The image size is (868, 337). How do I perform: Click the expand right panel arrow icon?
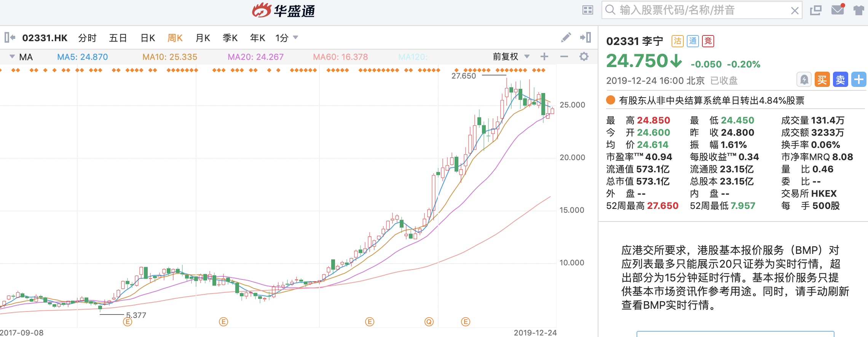(x=586, y=37)
